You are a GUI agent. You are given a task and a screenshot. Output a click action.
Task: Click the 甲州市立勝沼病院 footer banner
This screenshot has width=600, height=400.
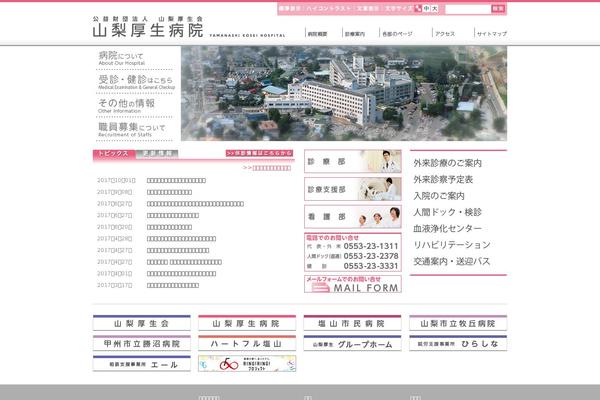pyautogui.click(x=142, y=343)
